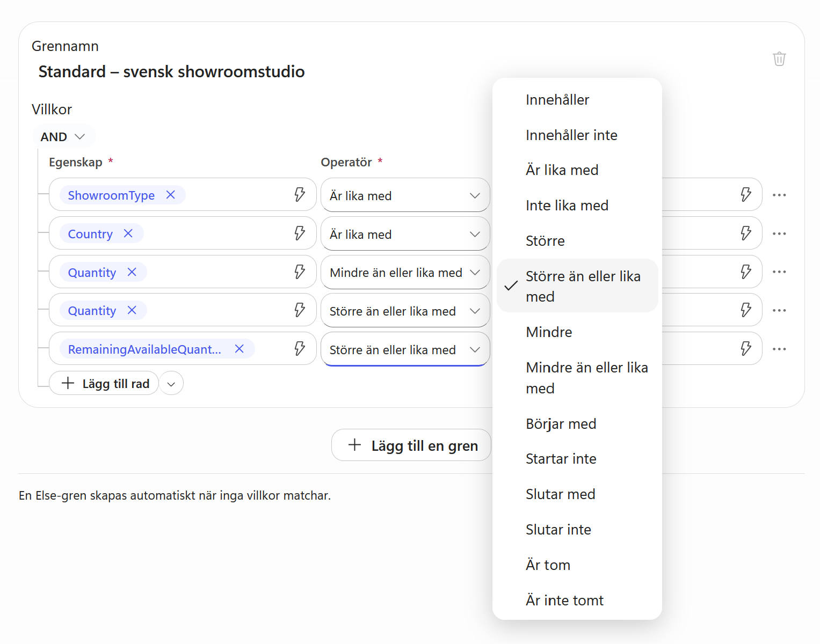
Task: Choose 'Innehåller inte' operator
Action: point(577,135)
